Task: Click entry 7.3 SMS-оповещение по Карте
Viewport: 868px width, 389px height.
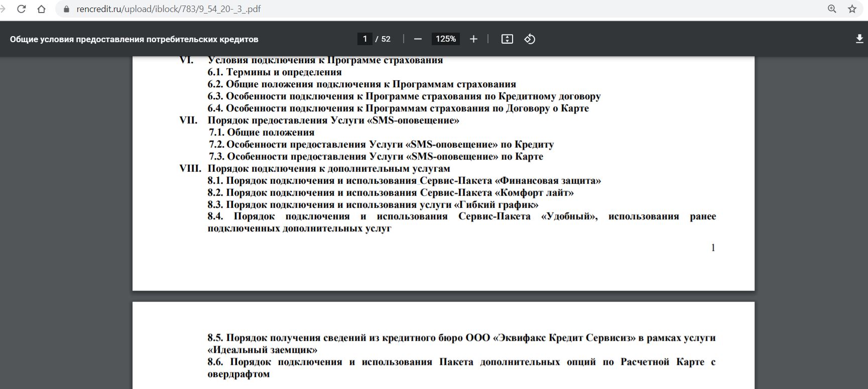Action: tap(376, 157)
